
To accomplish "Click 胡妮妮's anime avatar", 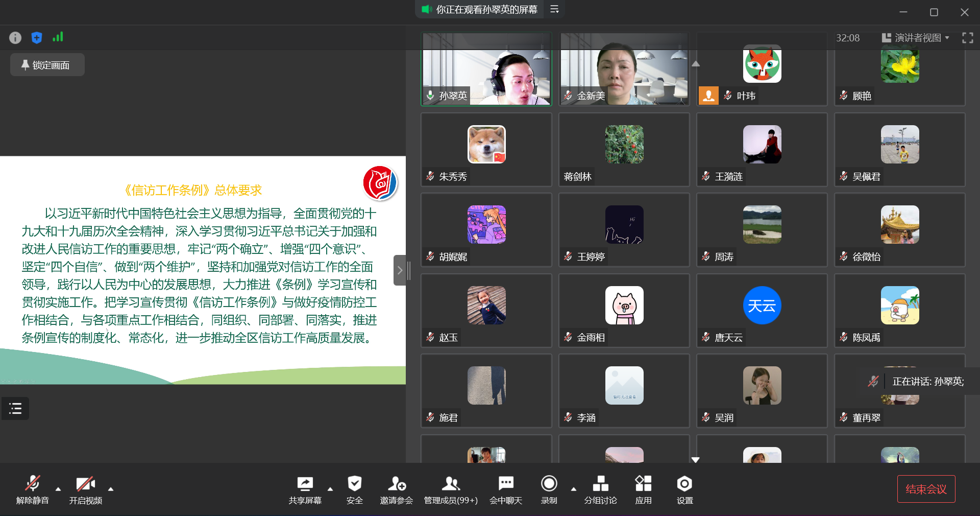I will (486, 224).
